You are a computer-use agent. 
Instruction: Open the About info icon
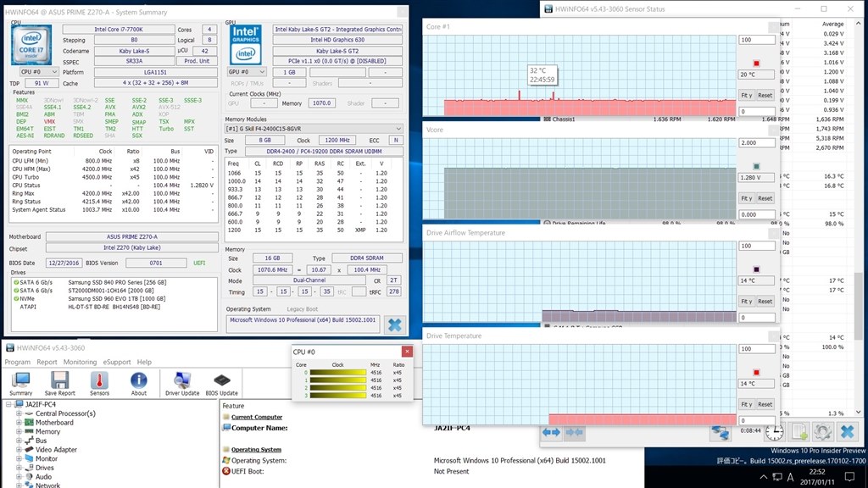tap(138, 383)
